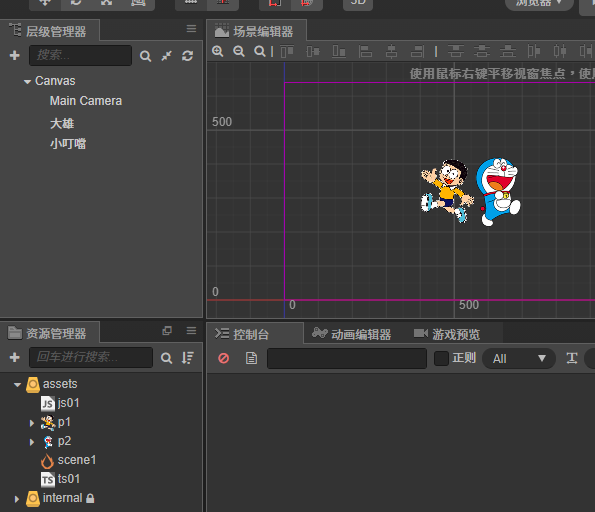Zoom out the scene editor view
The height and width of the screenshot is (512, 595).
(x=239, y=51)
